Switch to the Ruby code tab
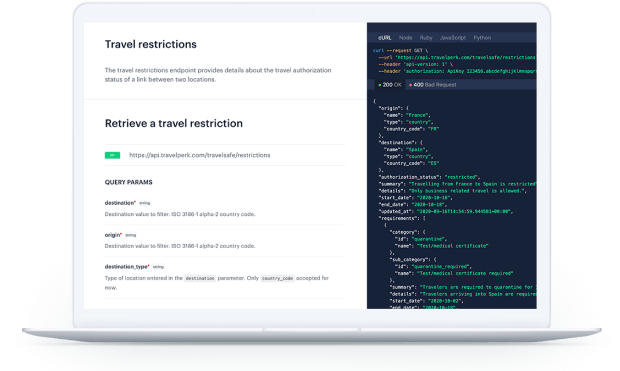620x371 pixels. coord(426,38)
